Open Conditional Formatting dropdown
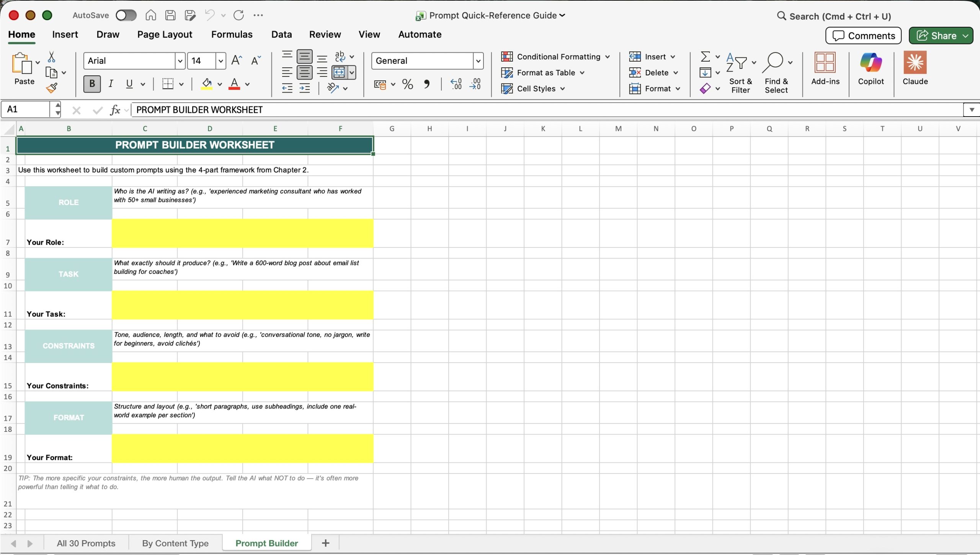Screen dimensions: 980x555 (556, 57)
